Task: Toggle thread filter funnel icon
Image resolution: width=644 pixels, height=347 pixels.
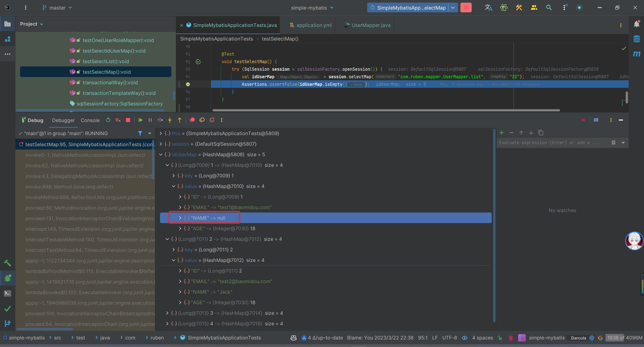Action: click(x=140, y=133)
